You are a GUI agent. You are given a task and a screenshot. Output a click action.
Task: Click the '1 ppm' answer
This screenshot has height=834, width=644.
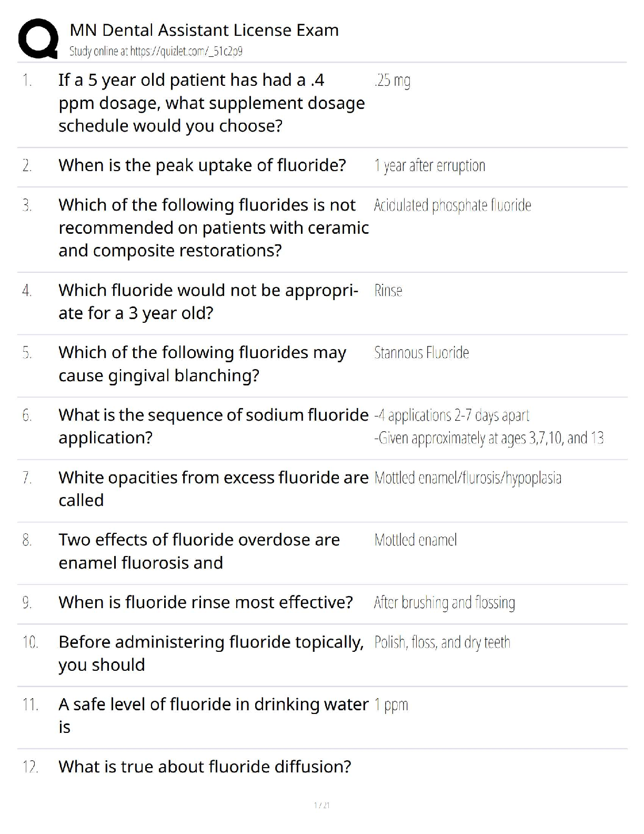coord(391,704)
